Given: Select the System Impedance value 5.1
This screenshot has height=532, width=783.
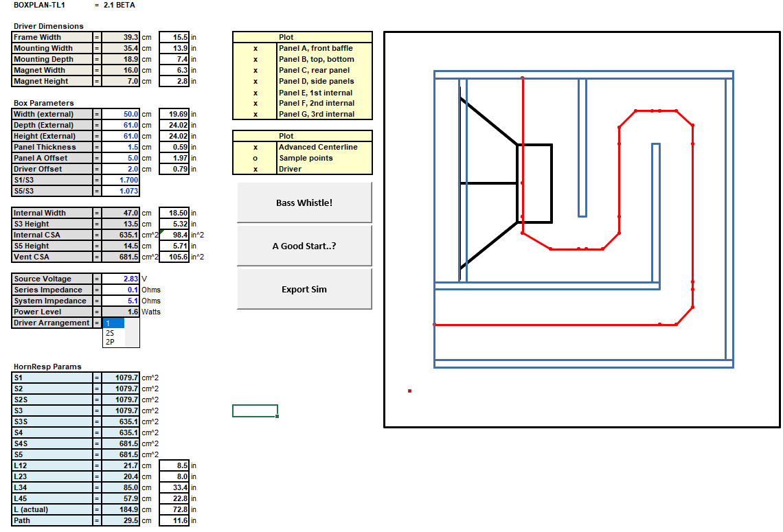Looking at the screenshot, I should point(121,301).
